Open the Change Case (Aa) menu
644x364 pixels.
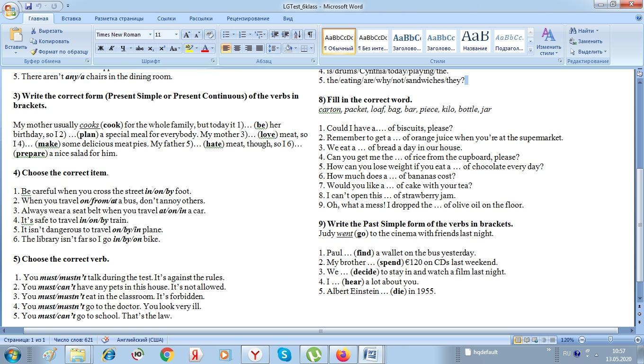tap(174, 48)
